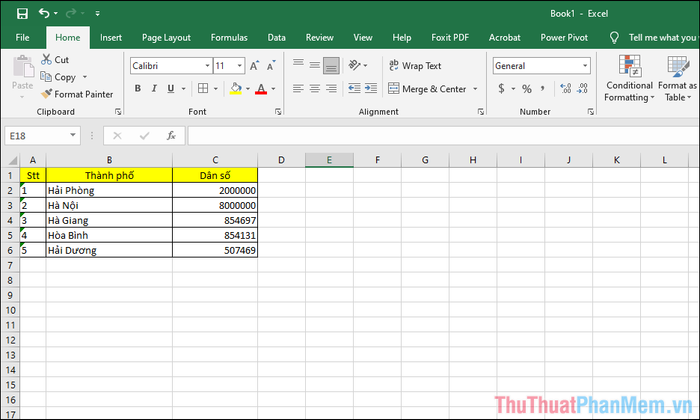Apply red font color
Screen dimensions: 700x420
tap(261, 88)
